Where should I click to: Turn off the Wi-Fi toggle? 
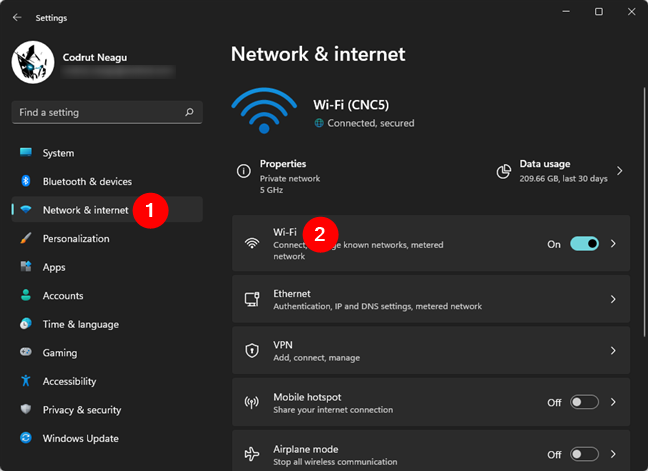(x=584, y=244)
